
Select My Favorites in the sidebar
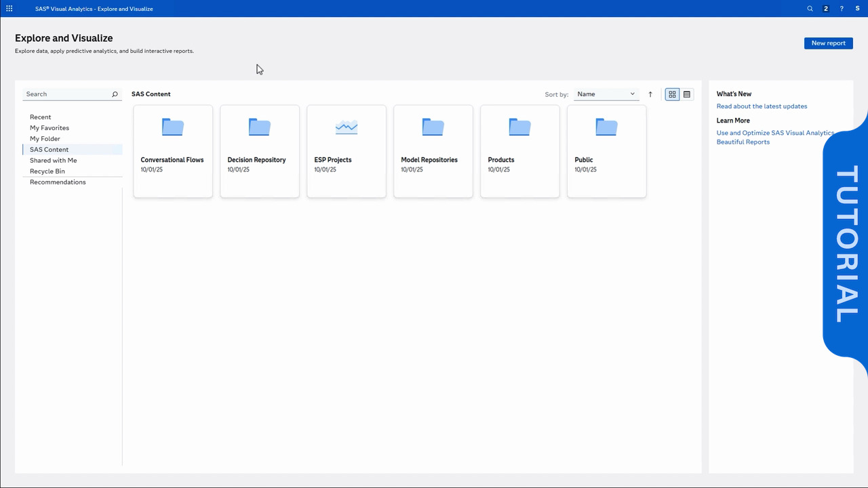point(50,128)
